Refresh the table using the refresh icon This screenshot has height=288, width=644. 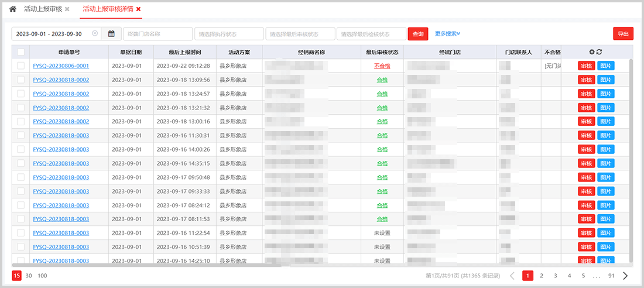[600, 52]
